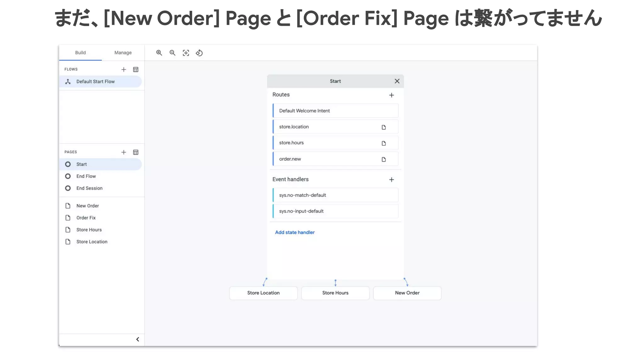644x362 pixels.
Task: Close the Start page panel
Action: click(397, 81)
